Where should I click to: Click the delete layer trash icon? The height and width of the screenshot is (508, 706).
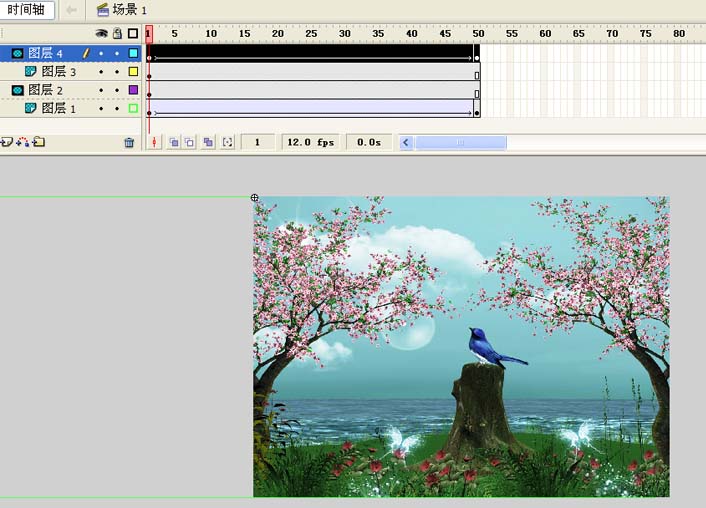pos(129,143)
